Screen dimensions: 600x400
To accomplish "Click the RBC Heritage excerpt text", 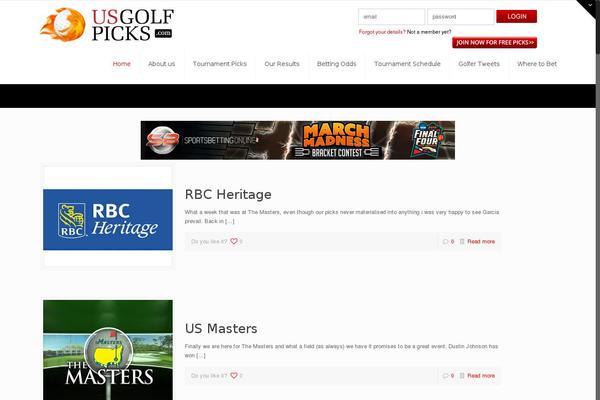I will coord(342,216).
